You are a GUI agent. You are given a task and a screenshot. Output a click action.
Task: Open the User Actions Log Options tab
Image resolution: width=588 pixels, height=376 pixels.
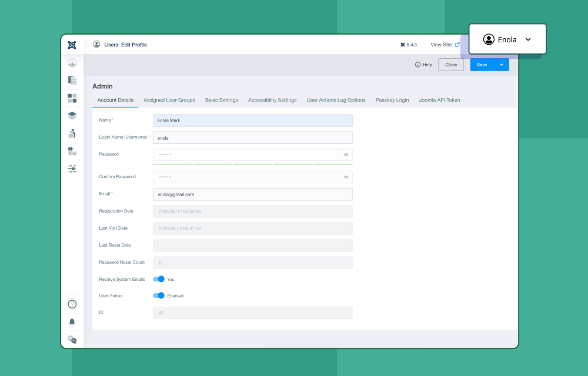[x=336, y=100]
